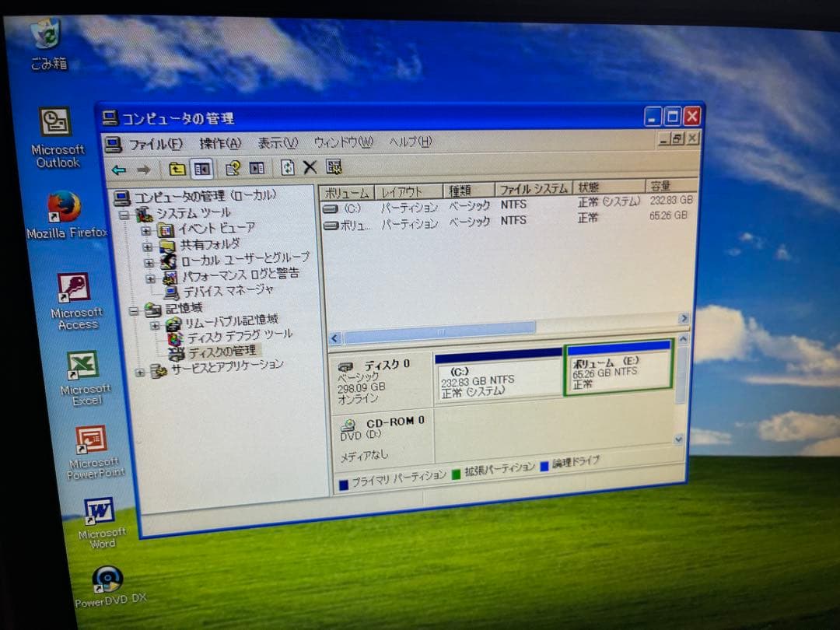Click the Forward navigation arrow
The image size is (840, 630).
point(144,168)
